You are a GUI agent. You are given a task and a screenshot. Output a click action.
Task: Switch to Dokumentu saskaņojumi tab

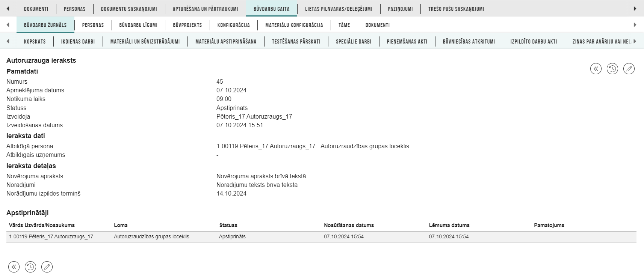tap(129, 9)
